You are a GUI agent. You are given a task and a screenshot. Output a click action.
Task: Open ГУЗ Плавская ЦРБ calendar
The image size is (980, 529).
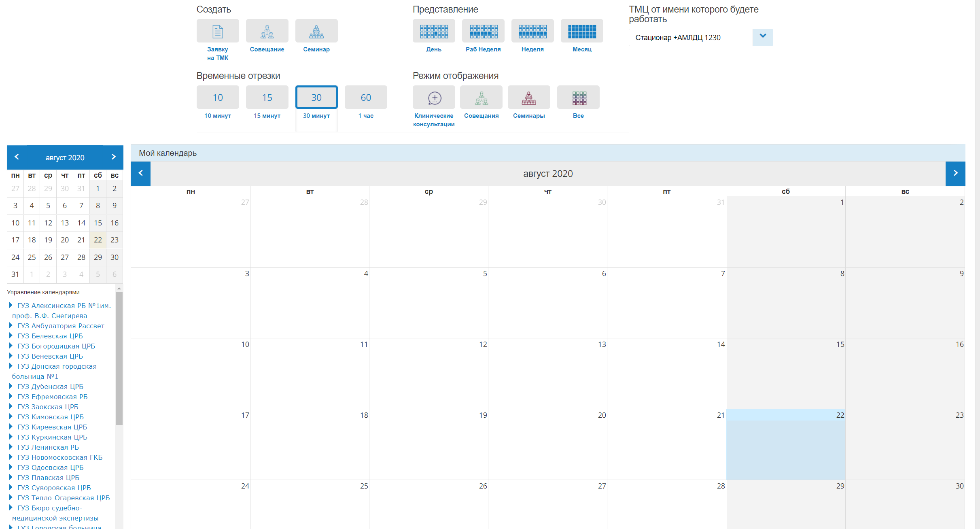click(49, 478)
